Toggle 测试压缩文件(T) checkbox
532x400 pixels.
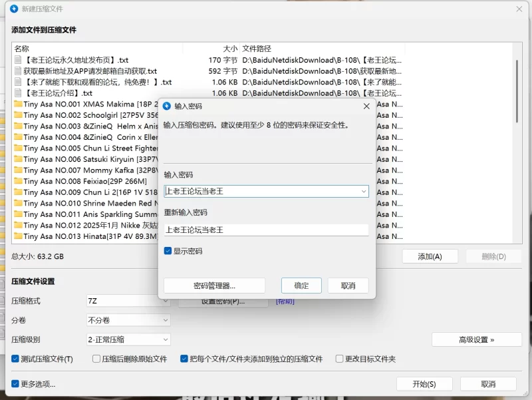pos(15,359)
